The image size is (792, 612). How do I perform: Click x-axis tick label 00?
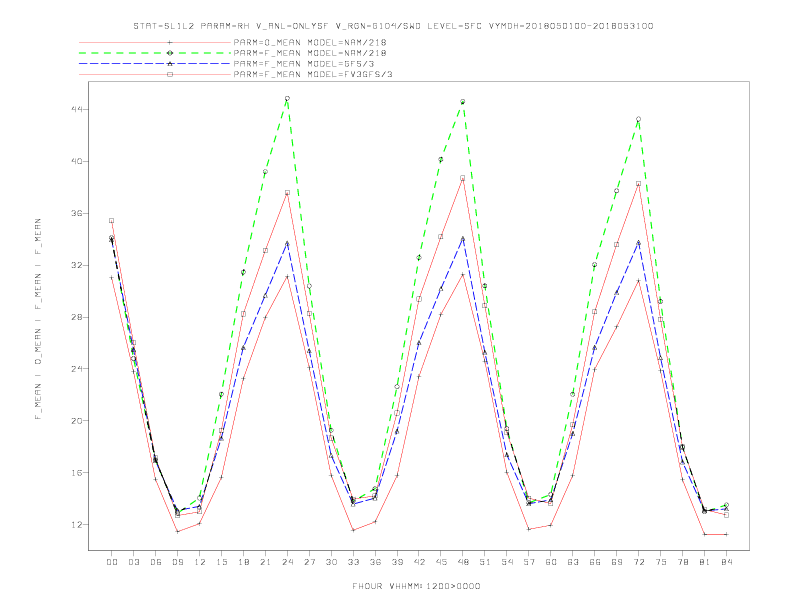112,562
